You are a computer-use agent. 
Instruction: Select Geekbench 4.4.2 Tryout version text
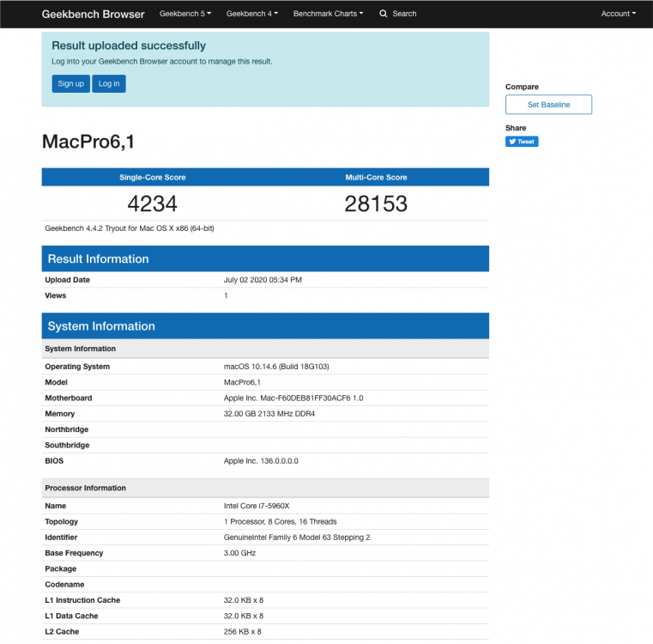(130, 228)
